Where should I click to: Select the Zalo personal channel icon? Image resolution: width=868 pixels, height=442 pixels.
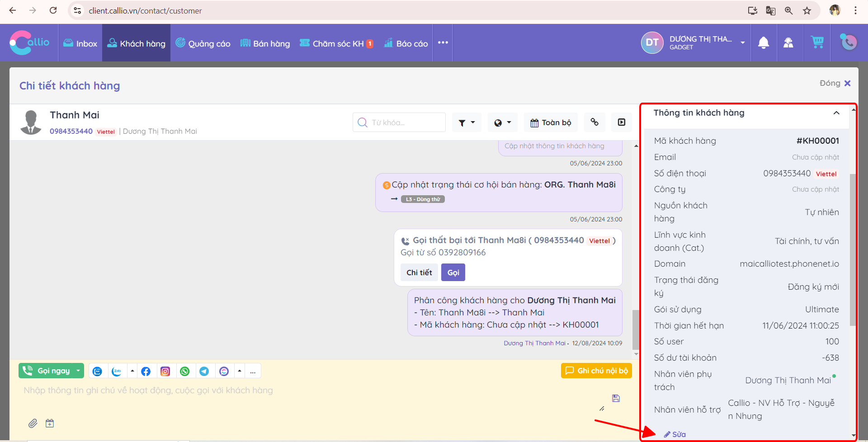click(x=117, y=371)
